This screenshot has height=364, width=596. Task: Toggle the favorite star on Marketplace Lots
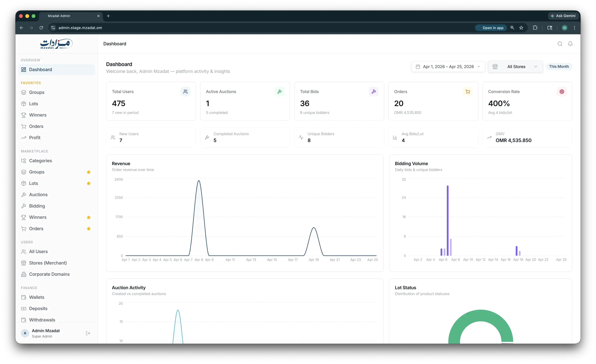(x=88, y=183)
